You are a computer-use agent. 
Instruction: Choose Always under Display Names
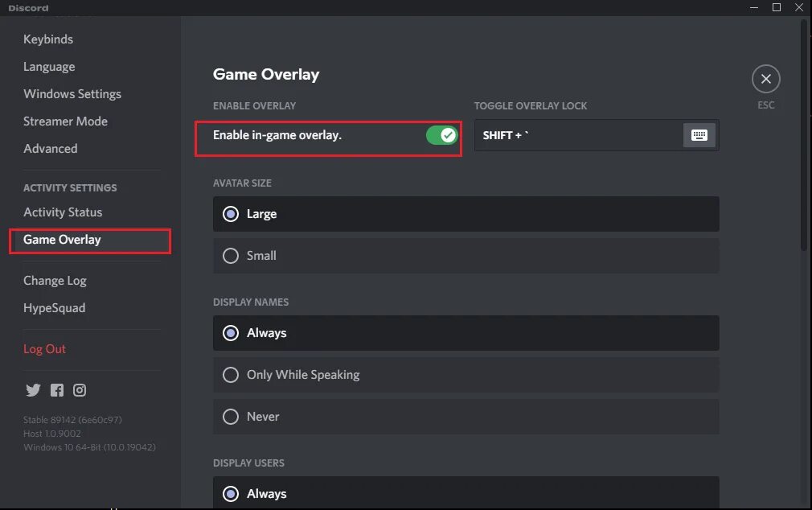click(x=465, y=333)
